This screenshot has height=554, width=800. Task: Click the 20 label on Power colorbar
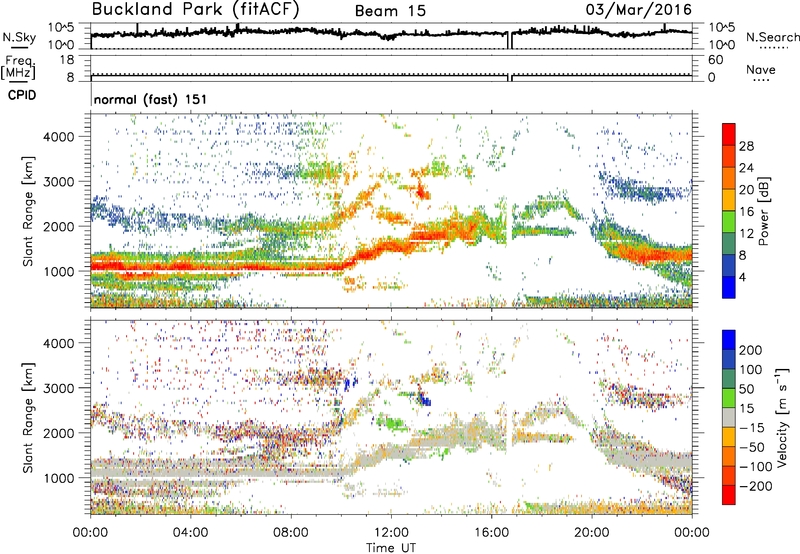746,190
